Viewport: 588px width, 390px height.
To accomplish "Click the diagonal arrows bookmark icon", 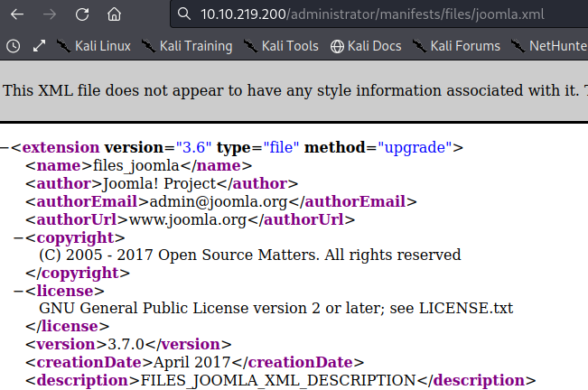I will 39,46.
